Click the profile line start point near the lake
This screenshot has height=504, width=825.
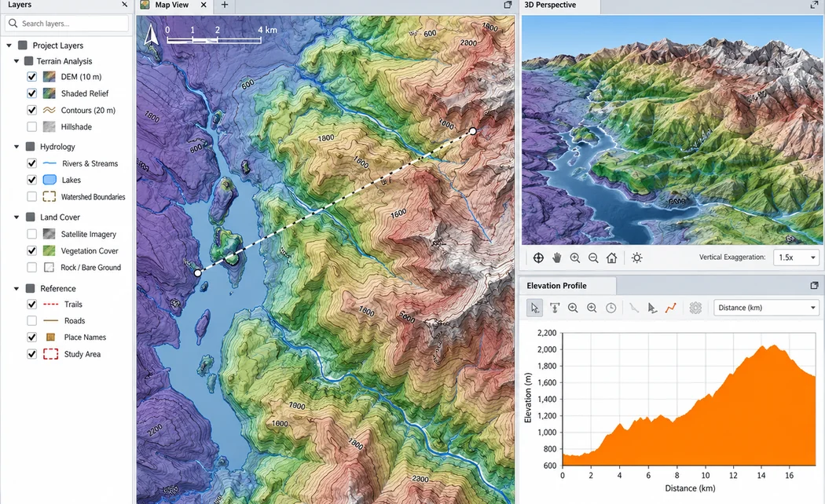tap(197, 272)
